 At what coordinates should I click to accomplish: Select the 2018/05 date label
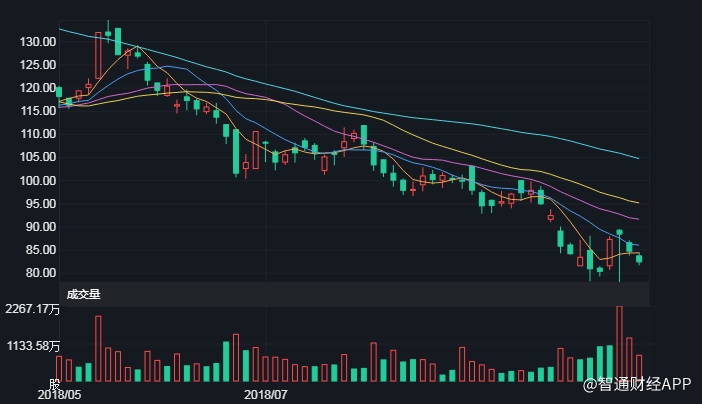point(60,395)
